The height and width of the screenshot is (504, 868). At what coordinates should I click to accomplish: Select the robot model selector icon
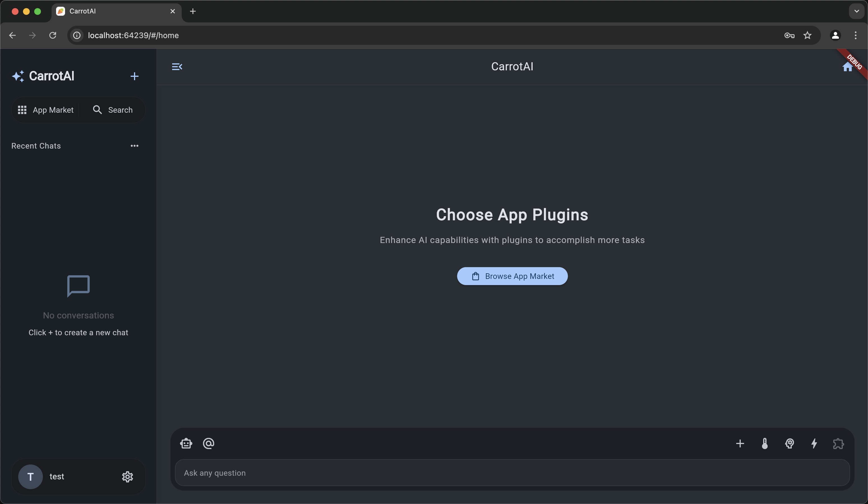tap(186, 443)
